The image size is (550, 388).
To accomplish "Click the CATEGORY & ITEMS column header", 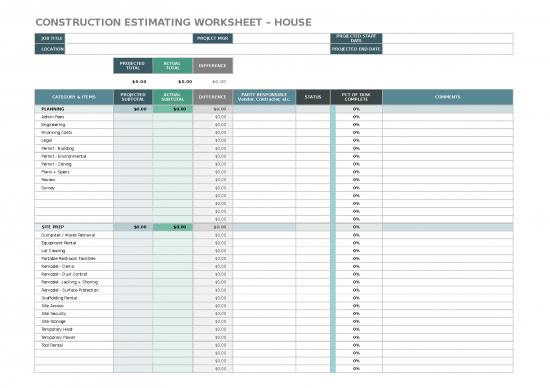I will pyautogui.click(x=74, y=97).
